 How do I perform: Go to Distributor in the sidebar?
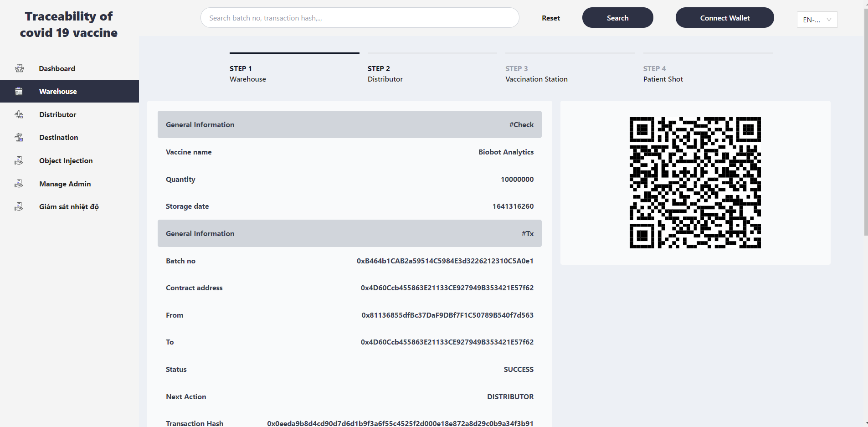69,114
